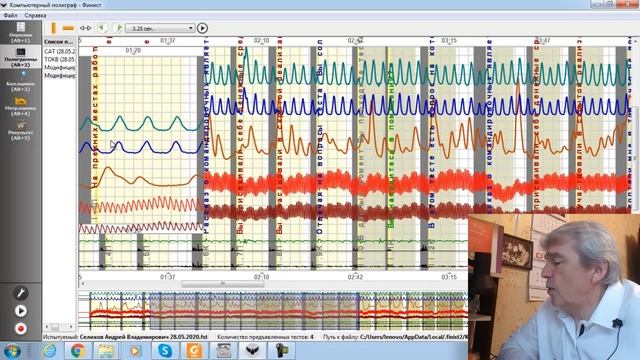The height and width of the screenshot is (360, 640).
Task: Select the ТОКВ (28.05 test in list
Action: coord(60,60)
